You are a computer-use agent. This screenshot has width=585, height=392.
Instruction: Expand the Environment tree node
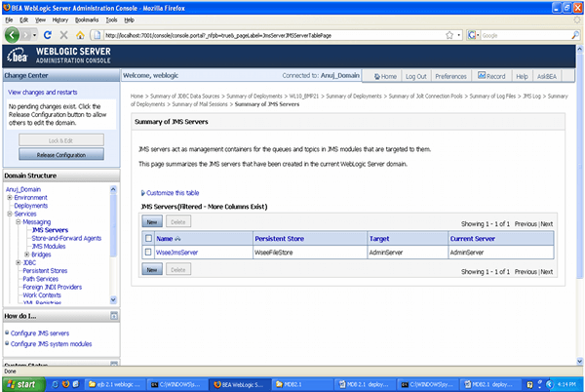click(9, 198)
